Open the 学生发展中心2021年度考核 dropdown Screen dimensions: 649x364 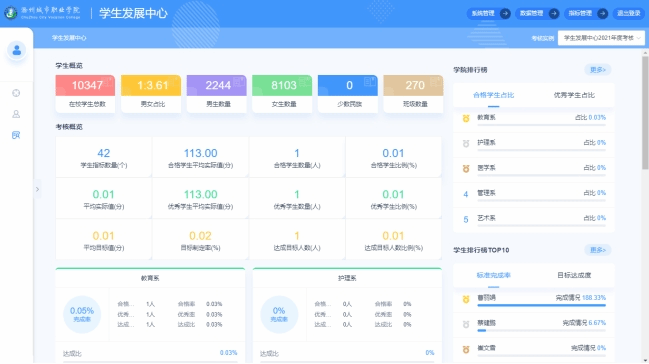point(601,38)
